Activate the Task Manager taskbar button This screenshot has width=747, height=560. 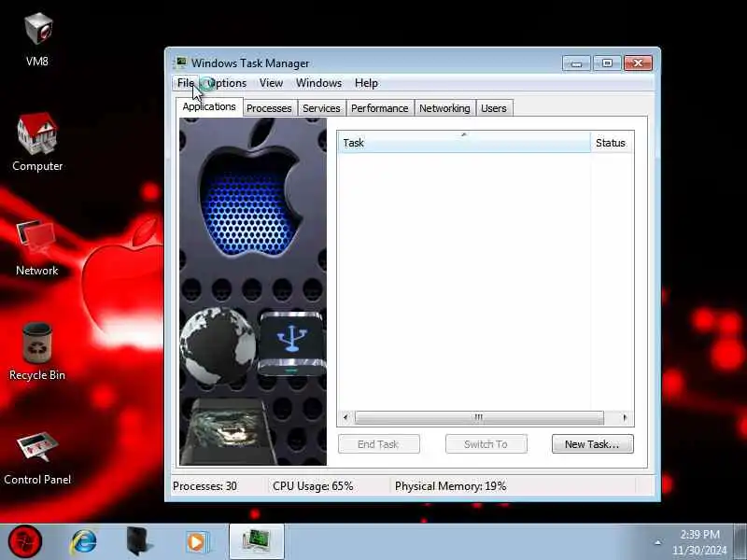pos(257,541)
